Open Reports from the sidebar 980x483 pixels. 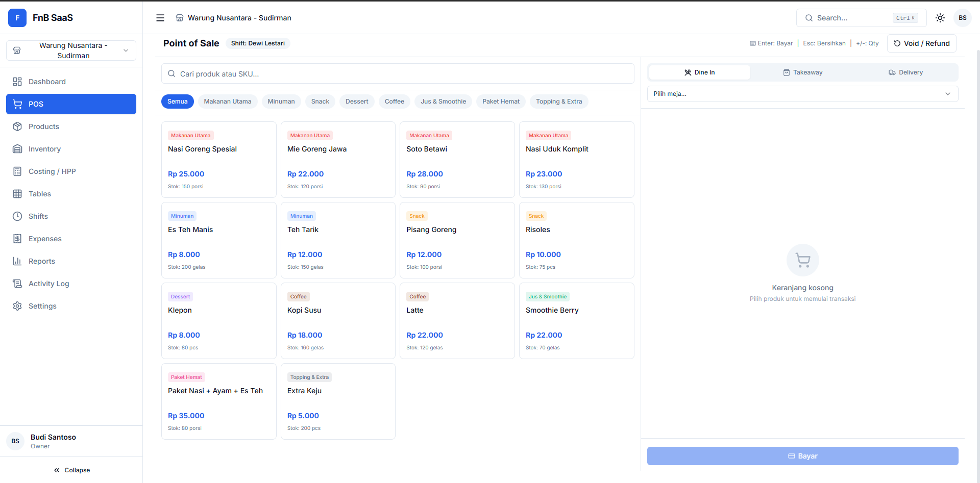[42, 261]
